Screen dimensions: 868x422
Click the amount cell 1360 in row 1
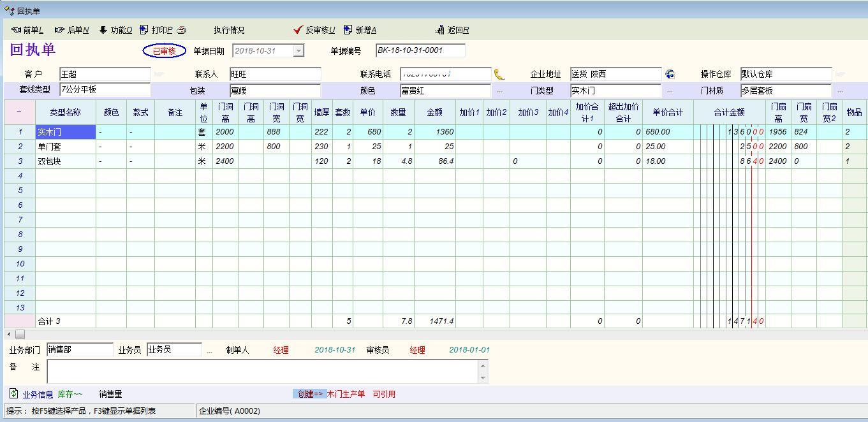click(x=434, y=132)
